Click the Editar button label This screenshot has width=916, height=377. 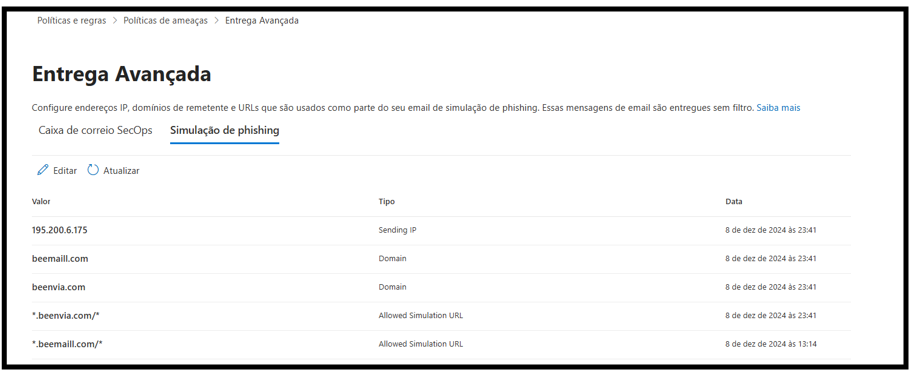pos(65,171)
